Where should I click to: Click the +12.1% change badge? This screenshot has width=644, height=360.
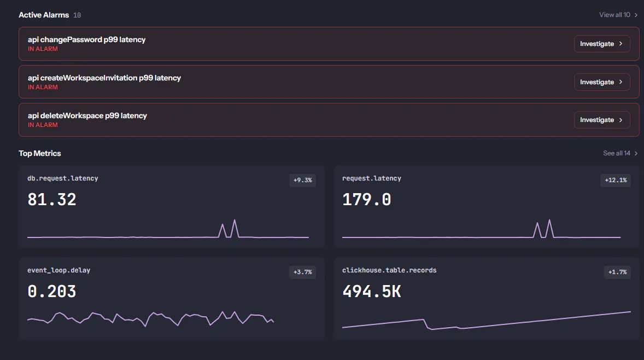tap(616, 180)
